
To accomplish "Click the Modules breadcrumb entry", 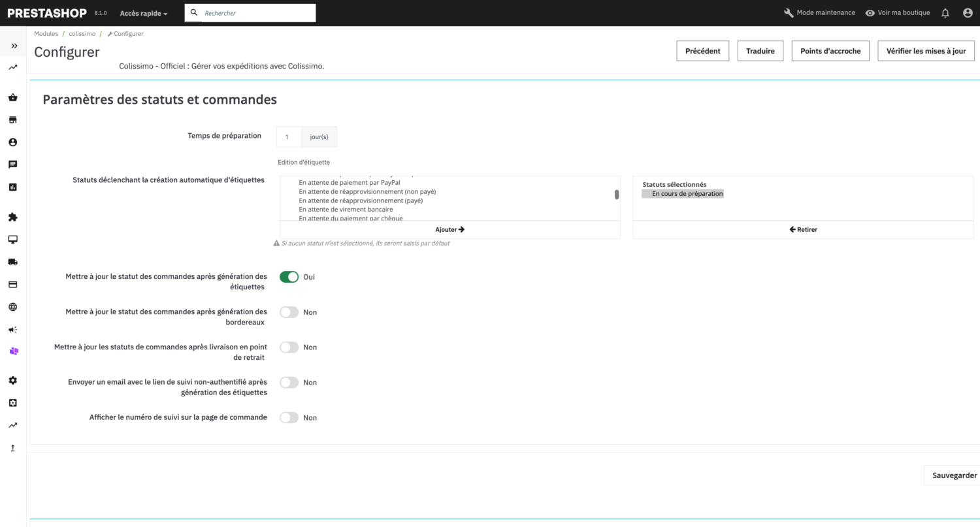I will [46, 33].
